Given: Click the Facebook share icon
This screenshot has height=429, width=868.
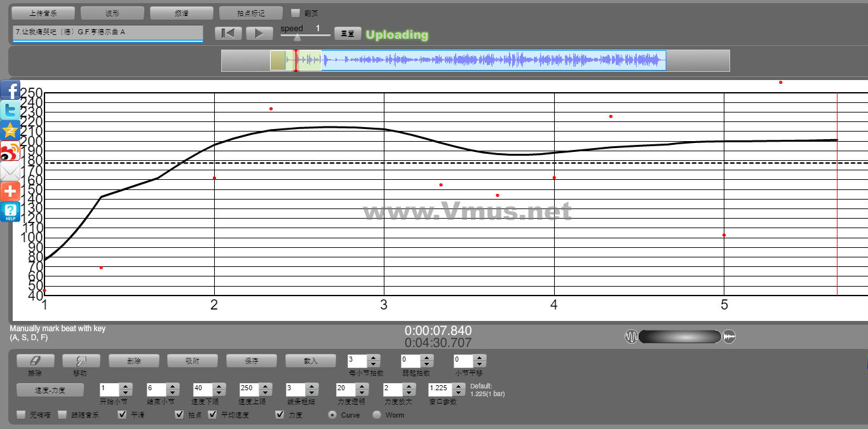Looking at the screenshot, I should [10, 90].
